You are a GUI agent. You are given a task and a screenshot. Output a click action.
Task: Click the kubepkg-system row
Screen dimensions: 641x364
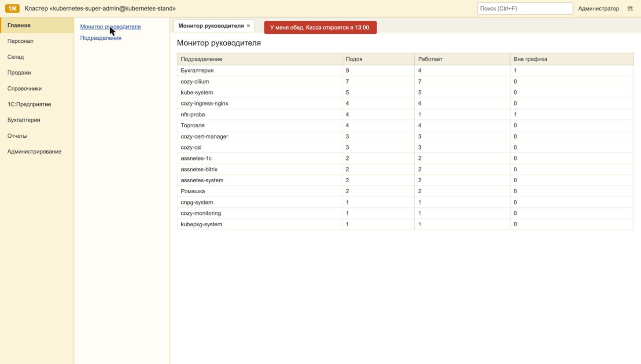coord(405,224)
